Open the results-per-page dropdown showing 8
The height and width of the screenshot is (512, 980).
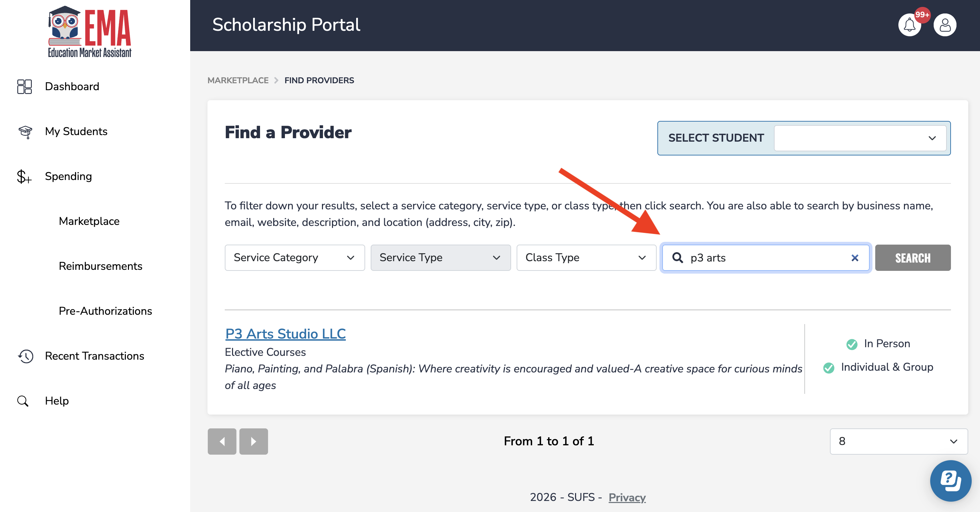pos(899,441)
